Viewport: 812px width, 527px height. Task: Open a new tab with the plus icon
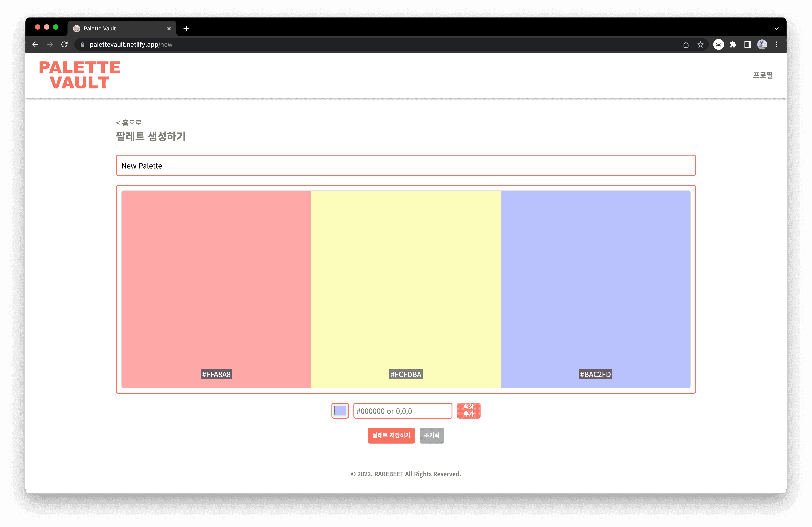click(x=186, y=29)
